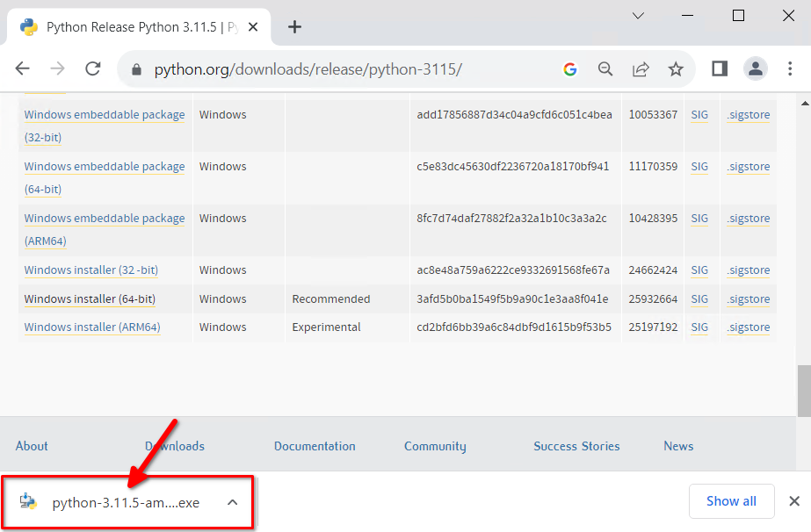Click Show all downloads
The image size is (811, 532).
pyautogui.click(x=731, y=501)
